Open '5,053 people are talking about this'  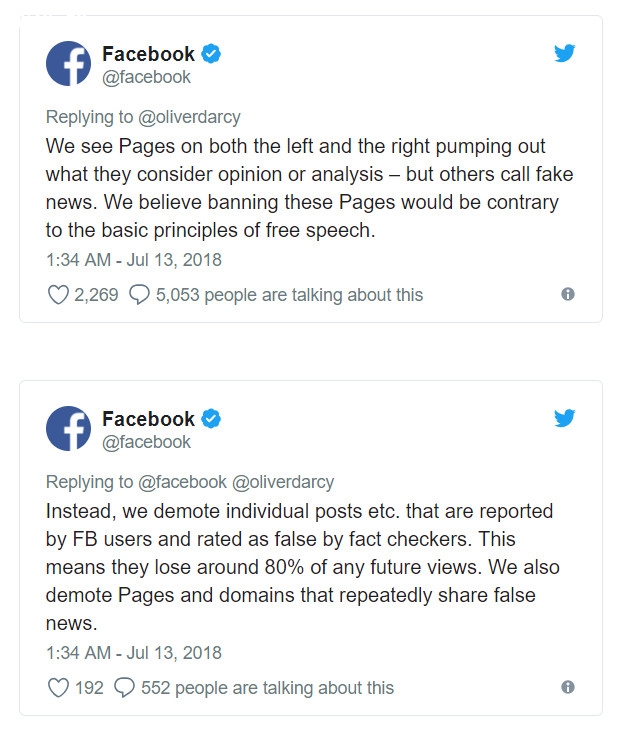coord(289,295)
